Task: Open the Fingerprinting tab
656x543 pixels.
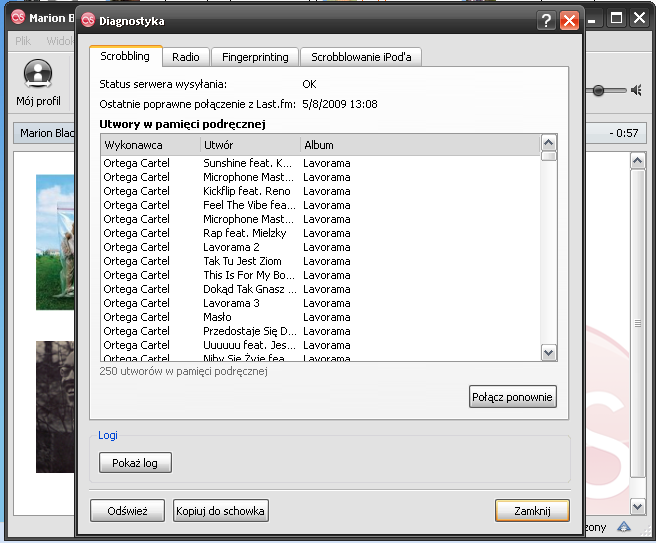Action: click(255, 57)
